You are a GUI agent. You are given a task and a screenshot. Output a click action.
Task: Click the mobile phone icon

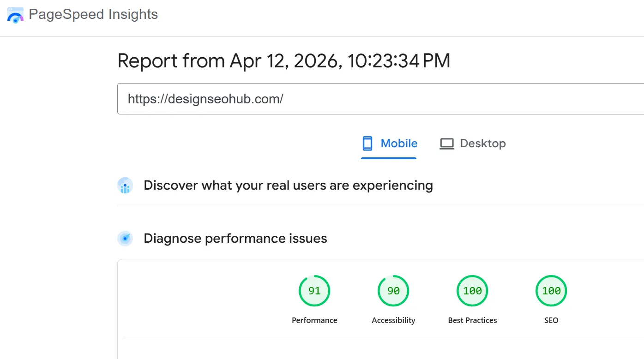pos(367,144)
